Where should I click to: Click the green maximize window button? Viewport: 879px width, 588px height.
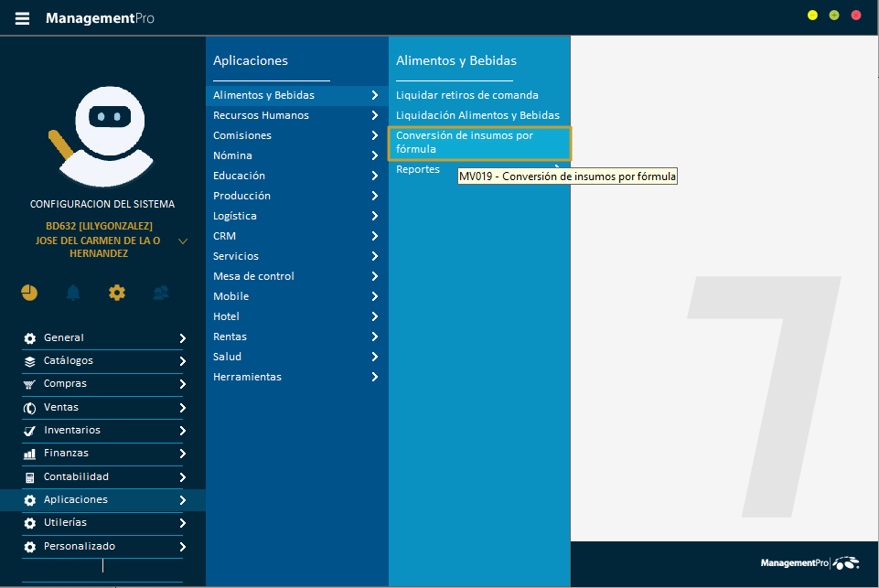click(x=834, y=16)
